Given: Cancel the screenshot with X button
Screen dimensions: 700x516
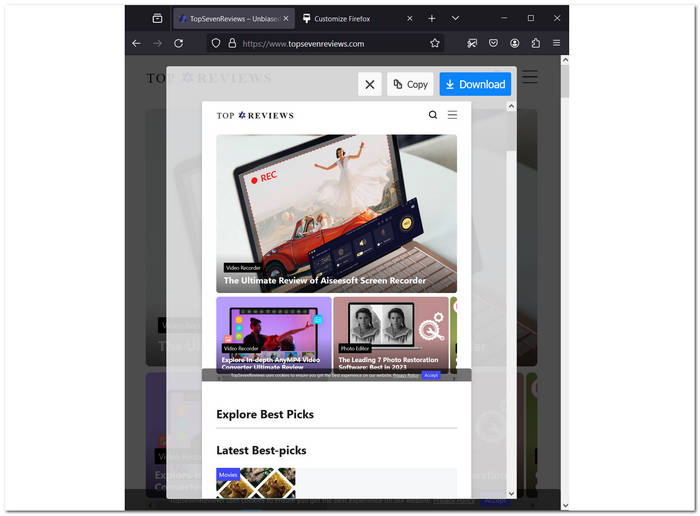Looking at the screenshot, I should [370, 84].
